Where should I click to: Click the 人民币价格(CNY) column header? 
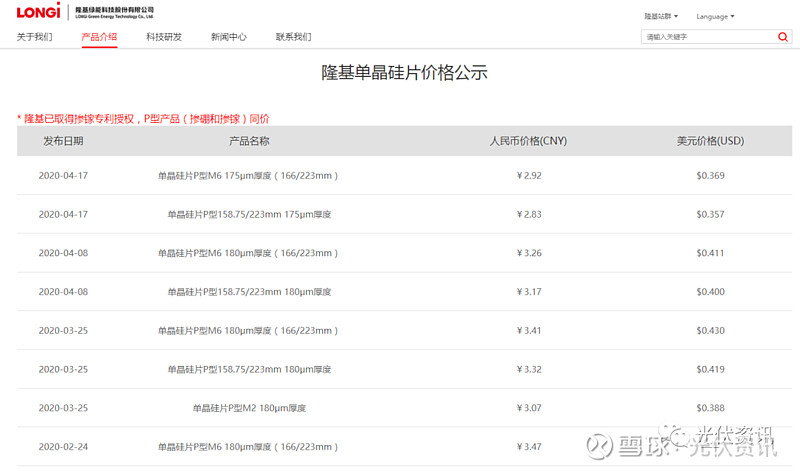click(x=529, y=141)
